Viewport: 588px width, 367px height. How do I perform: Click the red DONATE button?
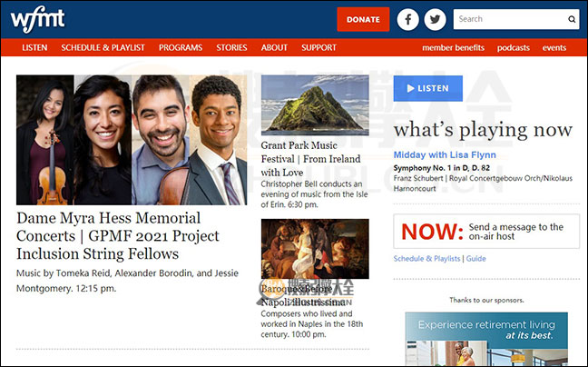coord(363,19)
